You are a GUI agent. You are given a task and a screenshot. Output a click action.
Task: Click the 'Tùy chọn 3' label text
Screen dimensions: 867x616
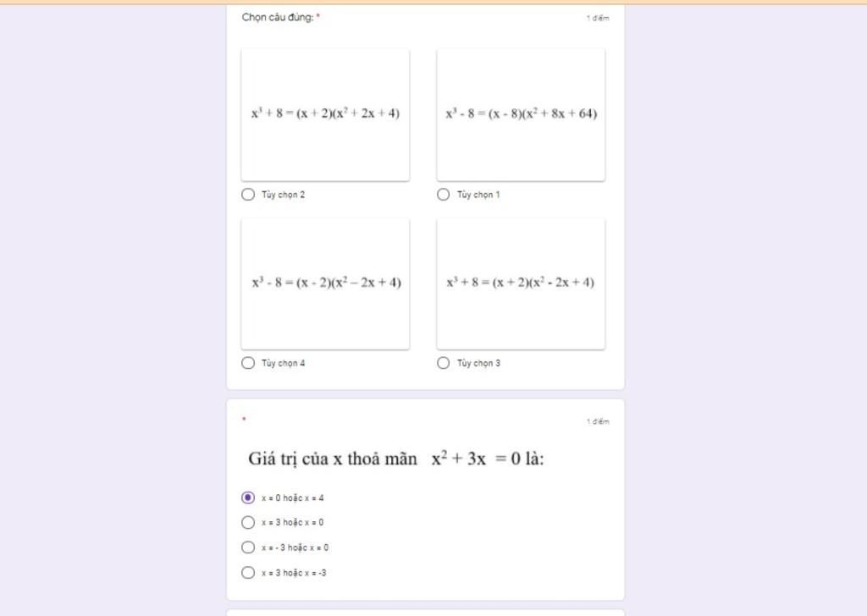478,363
